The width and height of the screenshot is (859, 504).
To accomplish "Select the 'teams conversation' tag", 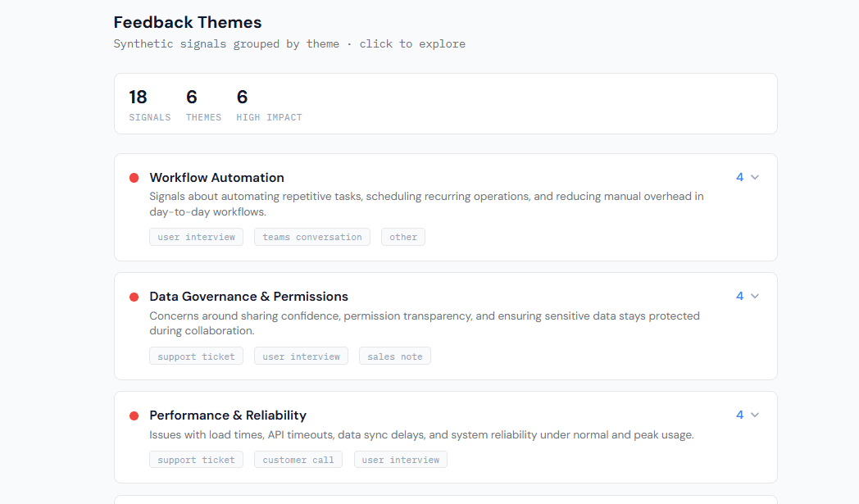I will (312, 237).
